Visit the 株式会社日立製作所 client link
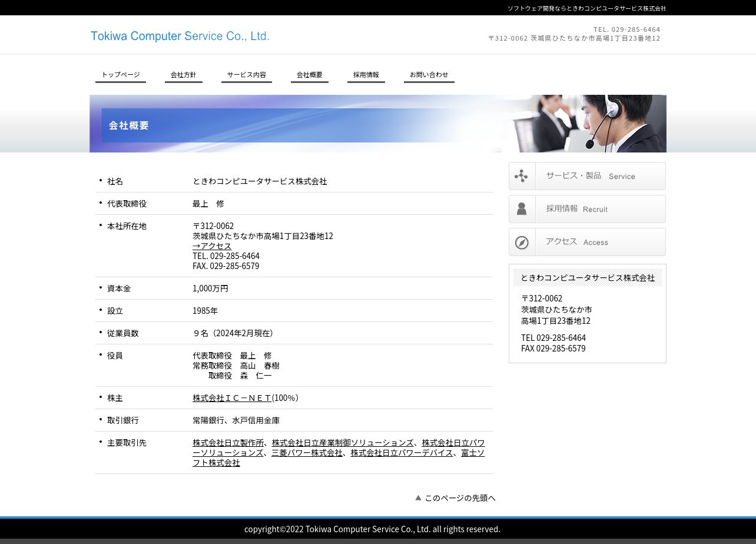The height and width of the screenshot is (544, 756). tap(228, 443)
